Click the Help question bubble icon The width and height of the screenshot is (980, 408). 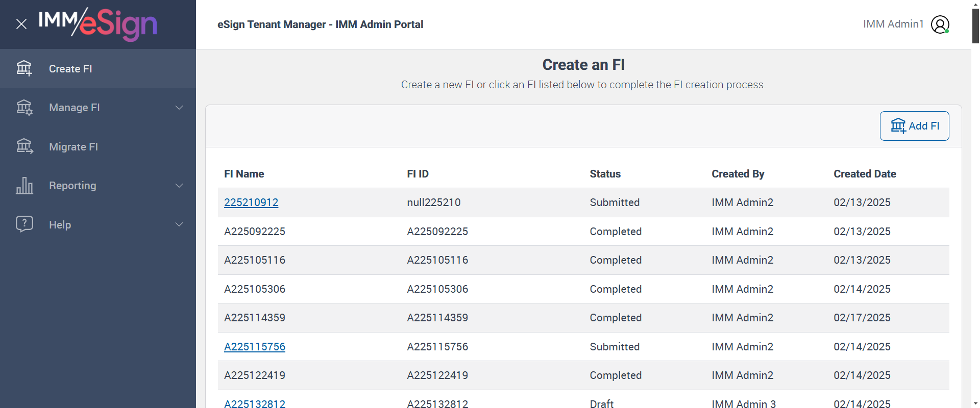coord(24,224)
